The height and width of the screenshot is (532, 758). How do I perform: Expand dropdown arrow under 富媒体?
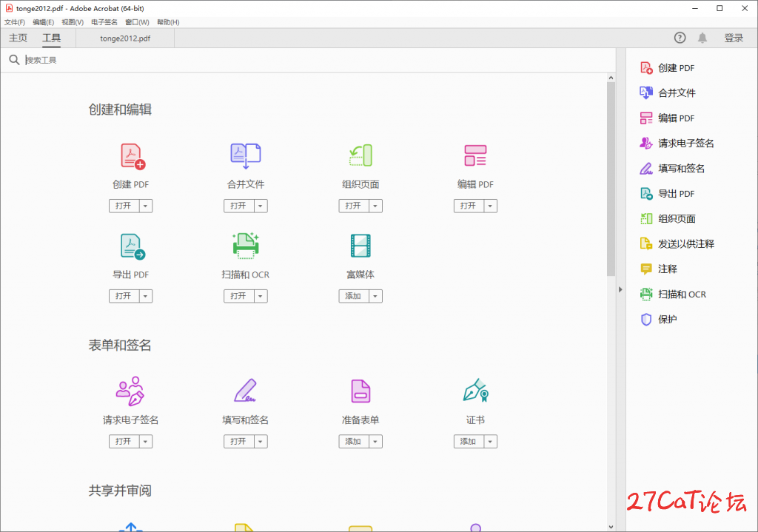pos(375,296)
